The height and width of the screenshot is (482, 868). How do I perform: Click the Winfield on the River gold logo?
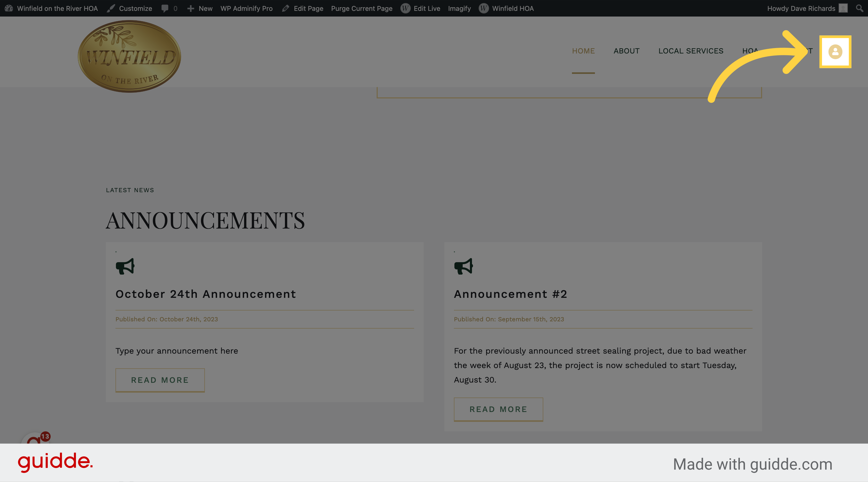pos(129,56)
